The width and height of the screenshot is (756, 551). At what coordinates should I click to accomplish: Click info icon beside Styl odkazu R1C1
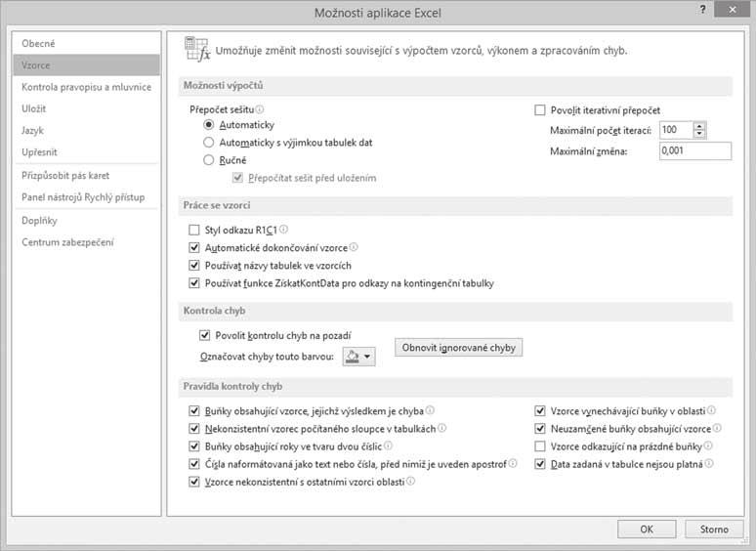click(x=283, y=229)
